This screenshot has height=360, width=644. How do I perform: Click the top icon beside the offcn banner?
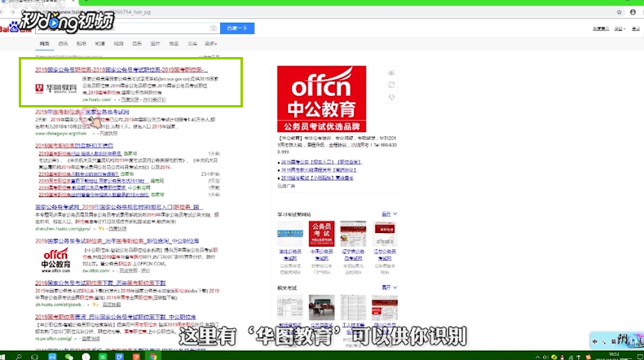pyautogui.click(x=391, y=73)
